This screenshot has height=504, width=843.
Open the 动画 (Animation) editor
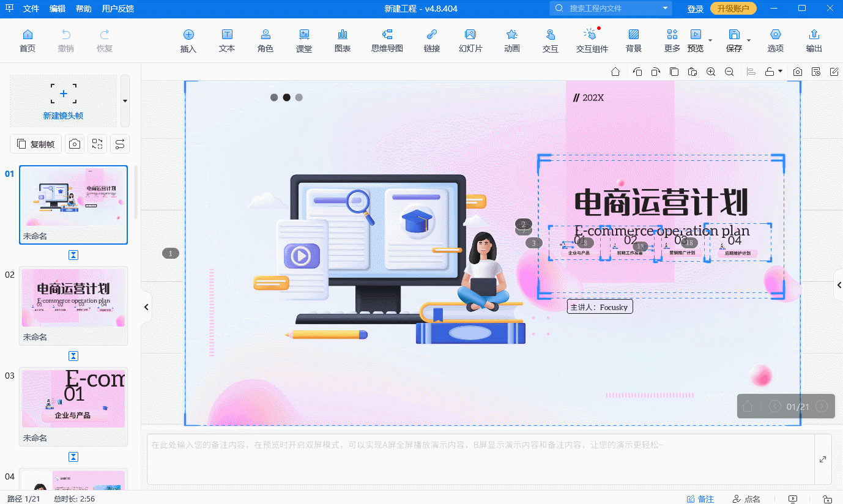[x=512, y=40]
